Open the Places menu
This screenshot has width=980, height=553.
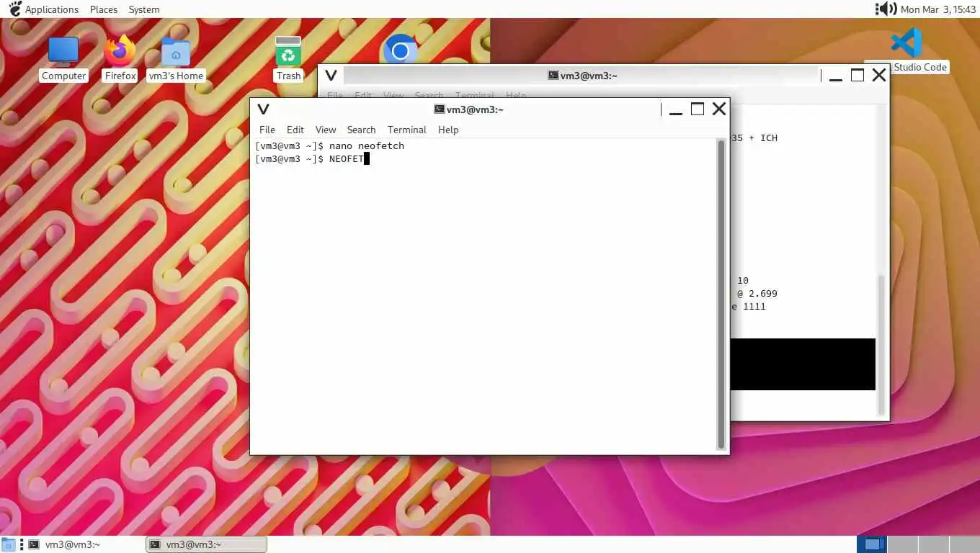pos(104,9)
